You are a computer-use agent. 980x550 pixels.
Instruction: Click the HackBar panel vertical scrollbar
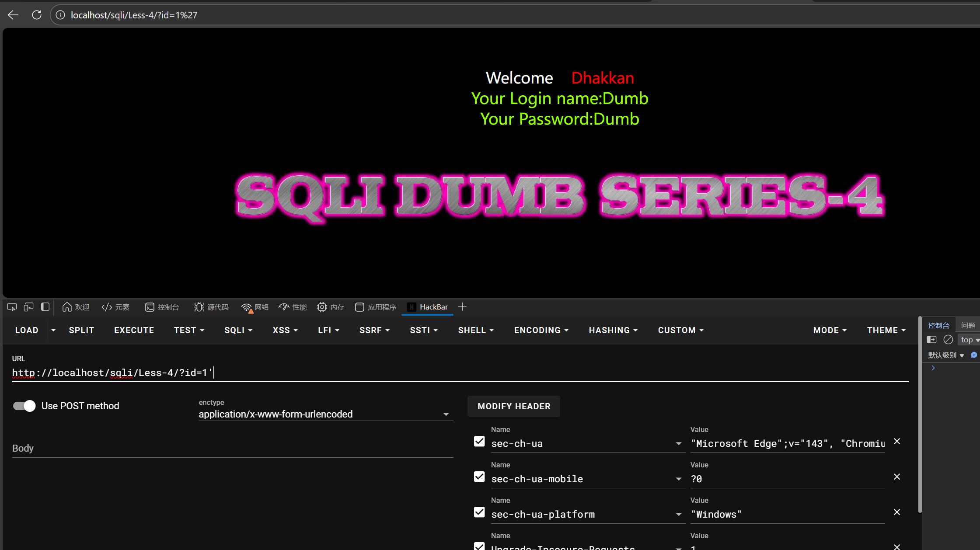tap(920, 415)
